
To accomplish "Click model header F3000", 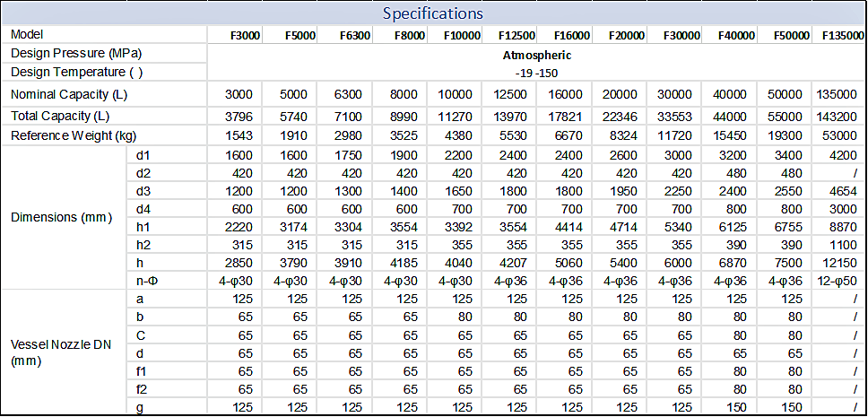I will 245,36.
